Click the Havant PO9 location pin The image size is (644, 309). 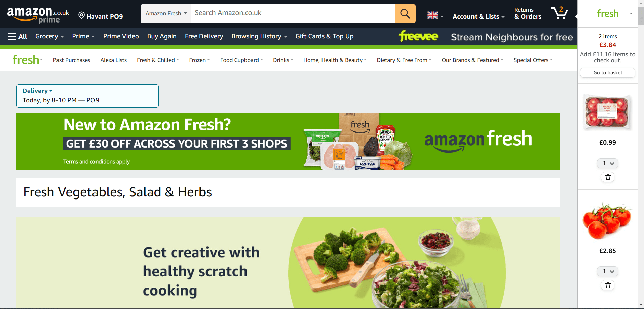pos(101,16)
